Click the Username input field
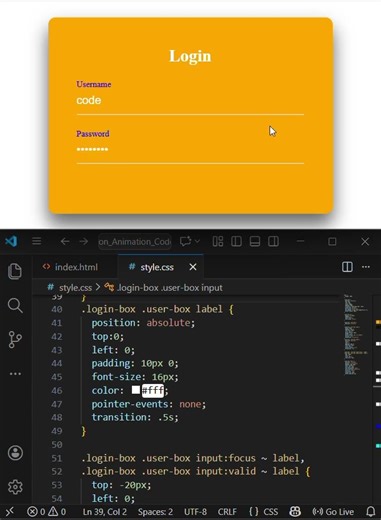The width and height of the screenshot is (381, 520). coord(190,101)
